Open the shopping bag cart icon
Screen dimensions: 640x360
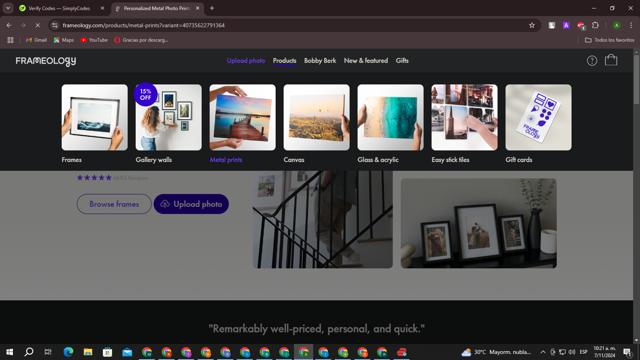click(611, 60)
